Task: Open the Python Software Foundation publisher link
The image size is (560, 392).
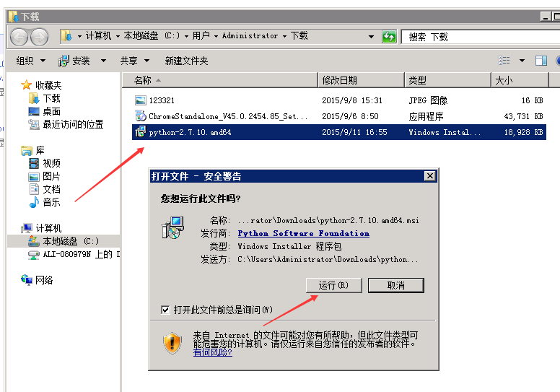Action: pos(303,233)
